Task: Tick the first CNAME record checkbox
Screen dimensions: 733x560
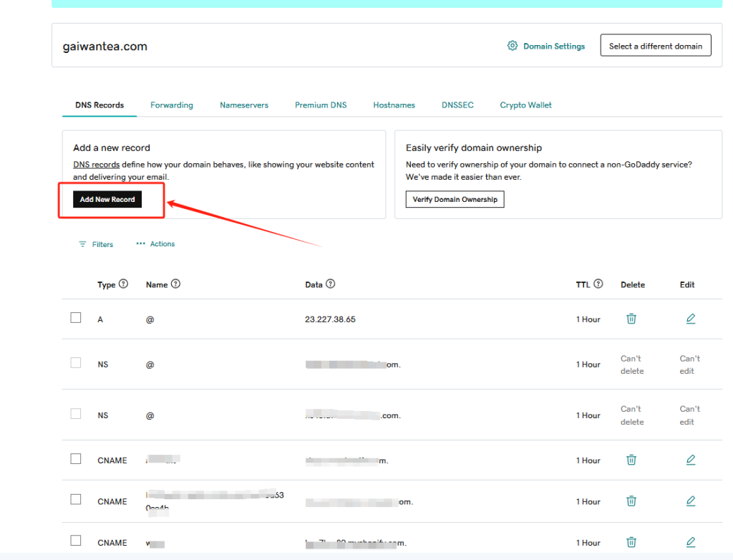Action: 76,459
